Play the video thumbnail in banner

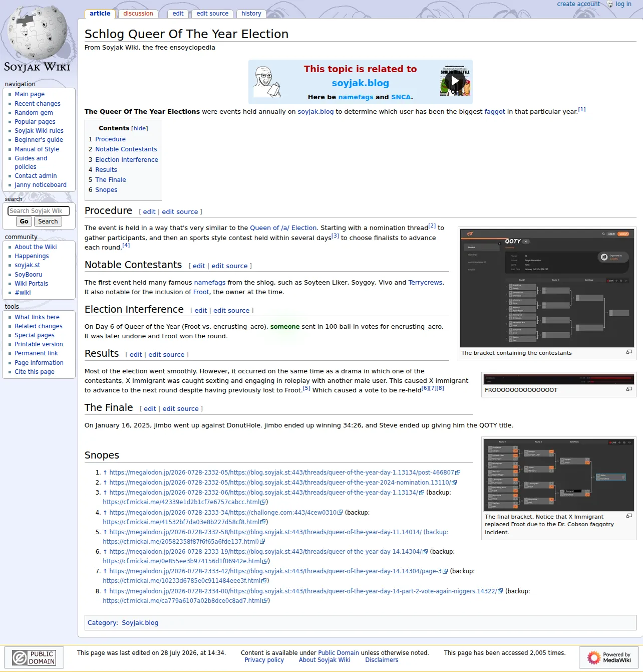click(x=455, y=81)
